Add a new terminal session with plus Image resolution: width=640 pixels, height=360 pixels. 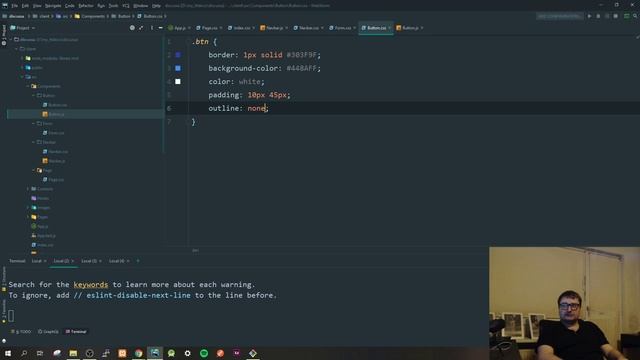138,261
